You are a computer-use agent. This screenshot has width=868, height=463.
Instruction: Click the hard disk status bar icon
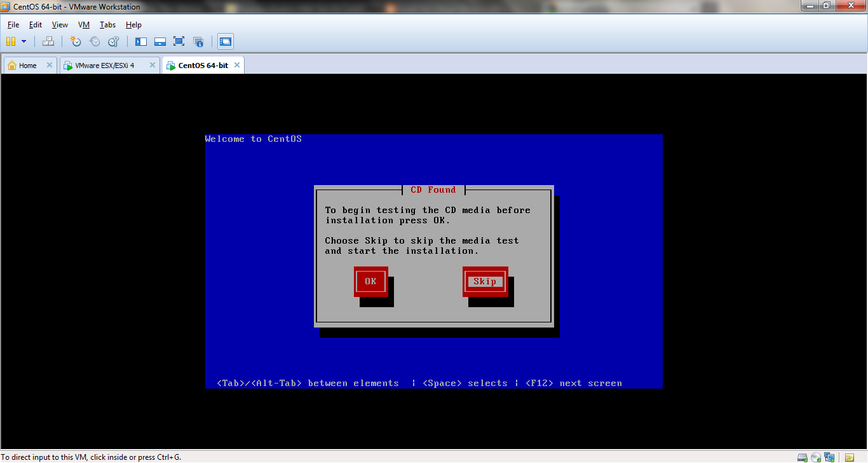(x=803, y=457)
